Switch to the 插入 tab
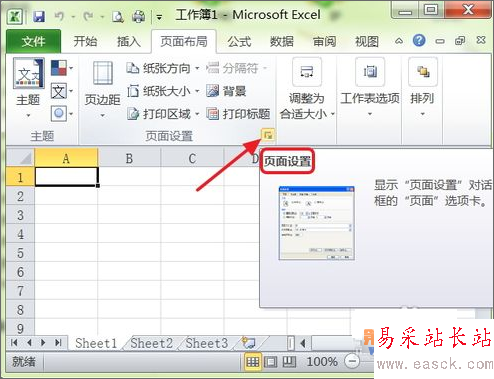The width and height of the screenshot is (494, 379). point(129,41)
